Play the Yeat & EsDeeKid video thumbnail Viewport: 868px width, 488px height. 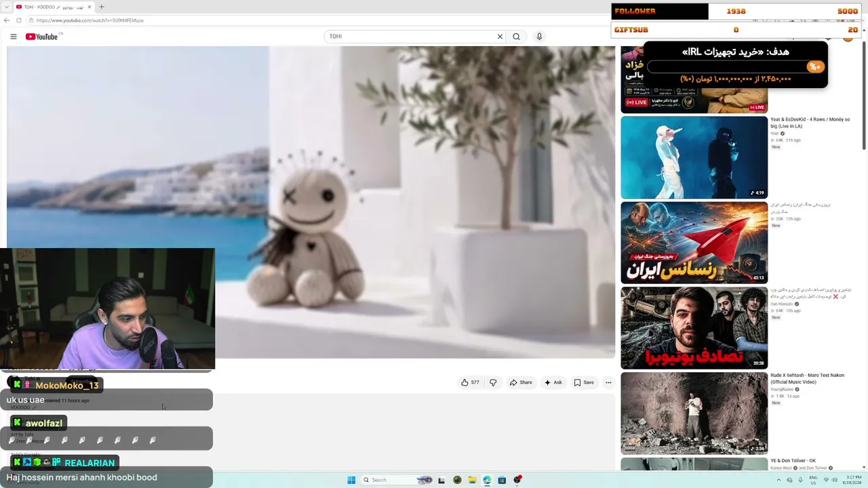point(694,157)
